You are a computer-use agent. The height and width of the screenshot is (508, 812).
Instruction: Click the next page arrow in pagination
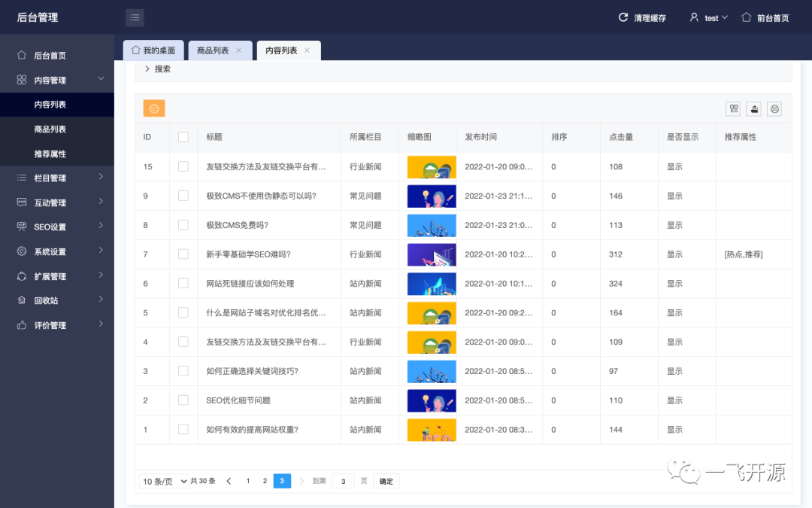click(301, 481)
